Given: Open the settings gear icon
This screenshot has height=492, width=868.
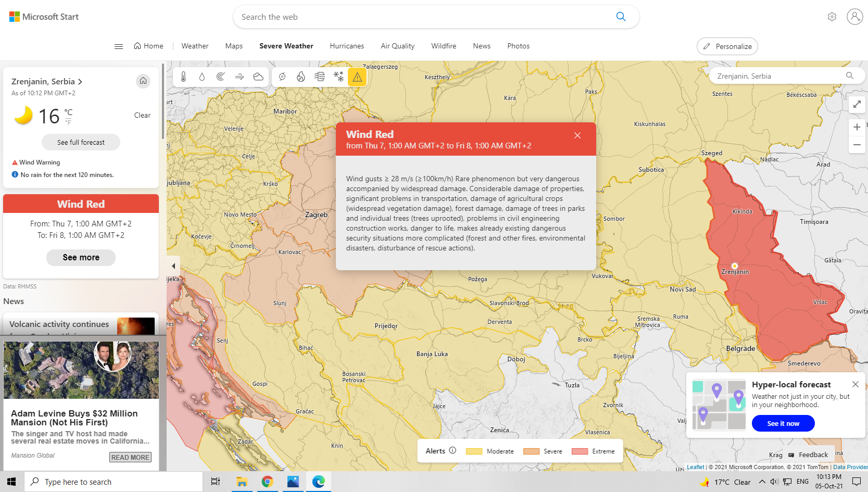Looking at the screenshot, I should click(832, 17).
